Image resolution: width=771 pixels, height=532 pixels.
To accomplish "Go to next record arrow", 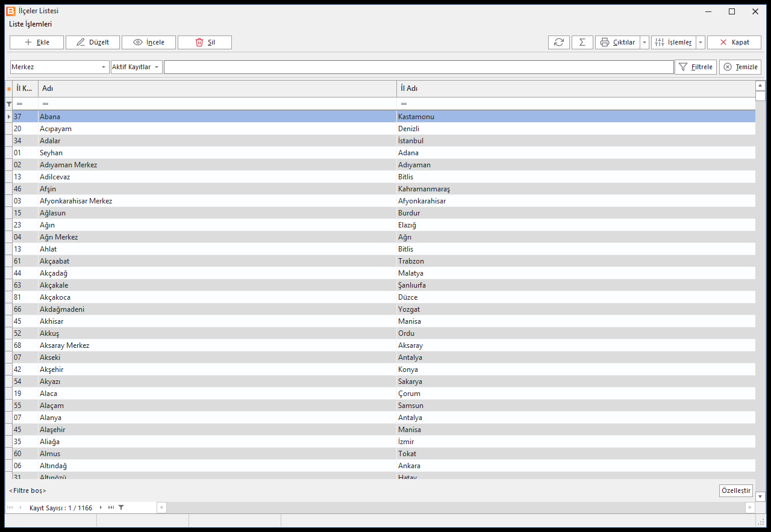I will (x=101, y=508).
